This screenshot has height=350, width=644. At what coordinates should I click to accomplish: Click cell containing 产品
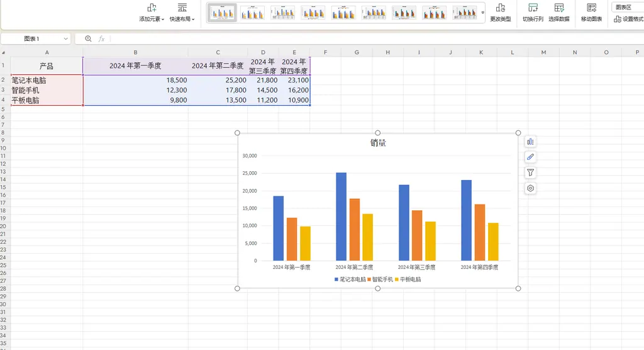pyautogui.click(x=47, y=66)
